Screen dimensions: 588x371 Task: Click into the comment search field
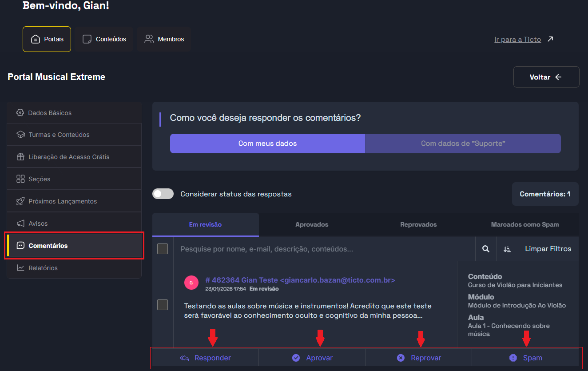324,249
